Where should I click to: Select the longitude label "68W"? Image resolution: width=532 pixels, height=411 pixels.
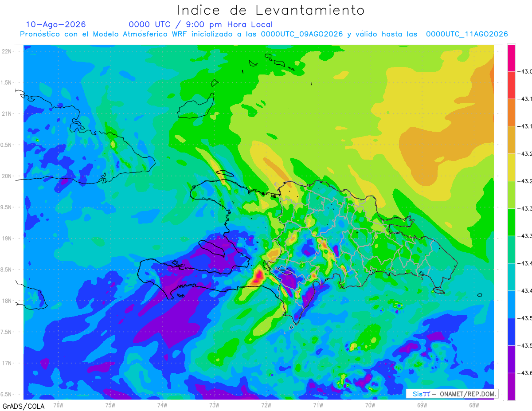tap(474, 405)
